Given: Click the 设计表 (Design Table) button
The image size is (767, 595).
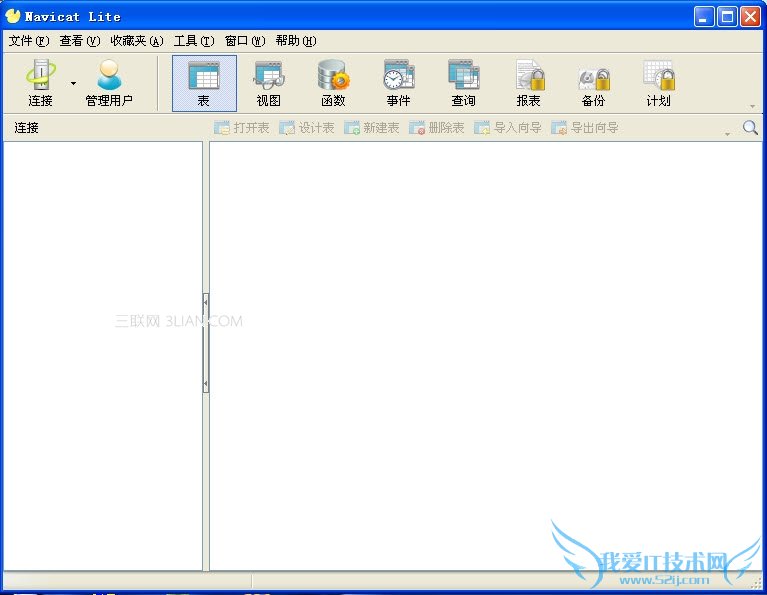Looking at the screenshot, I should click(x=307, y=128).
